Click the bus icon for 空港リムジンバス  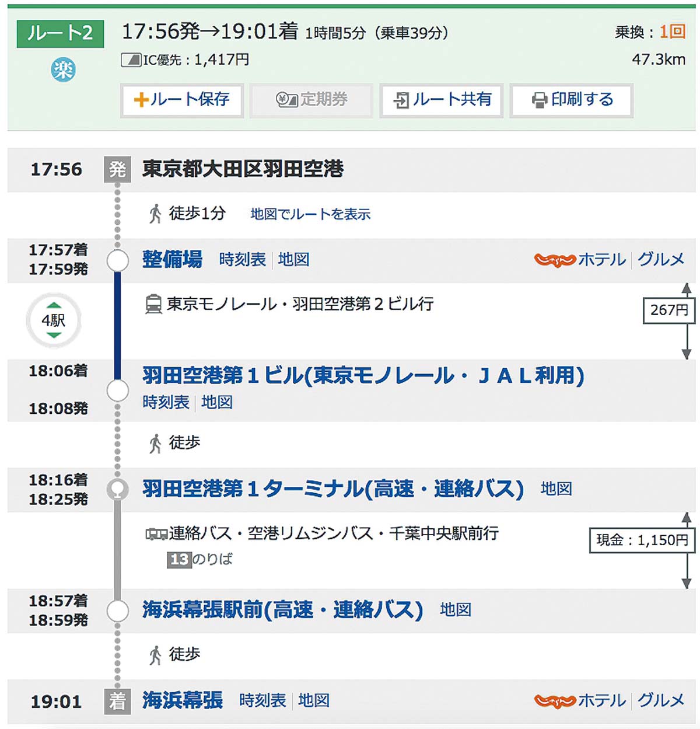156,533
